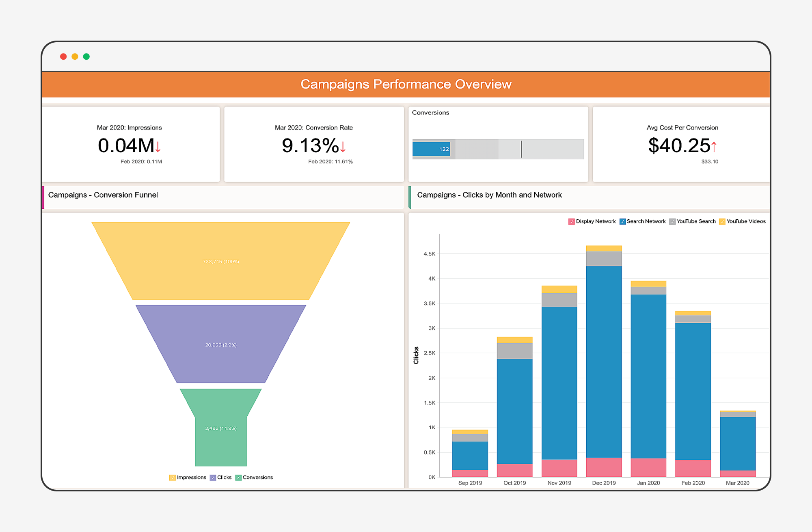This screenshot has width=812, height=532.
Task: Click the Mar 2020: Impressions label
Action: click(x=129, y=128)
